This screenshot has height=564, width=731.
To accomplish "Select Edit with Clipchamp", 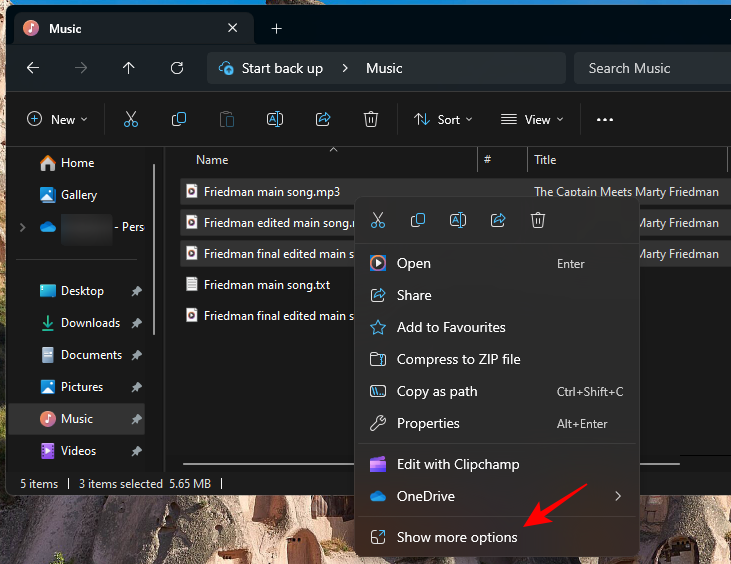I will [x=457, y=464].
